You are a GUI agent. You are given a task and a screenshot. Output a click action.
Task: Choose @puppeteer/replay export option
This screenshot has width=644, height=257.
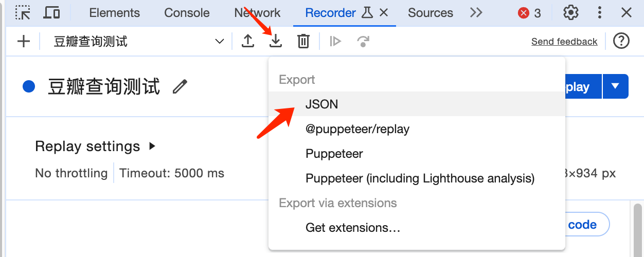357,129
